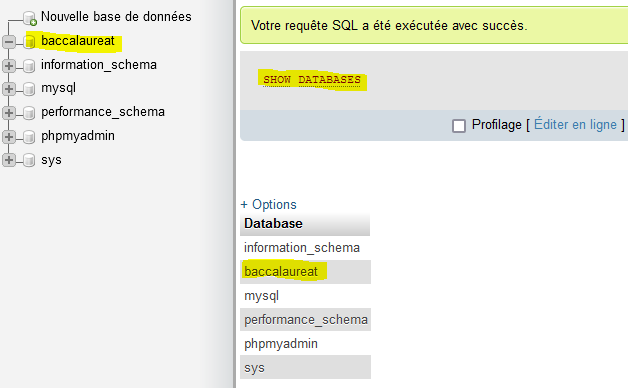Click the performance_schema database icon in tree
628x388 pixels.
tap(29, 113)
